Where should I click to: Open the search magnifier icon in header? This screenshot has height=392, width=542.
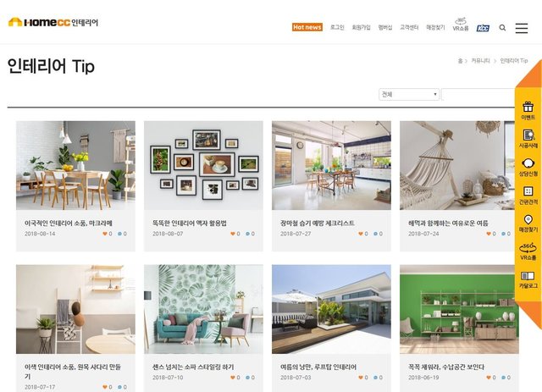click(502, 28)
